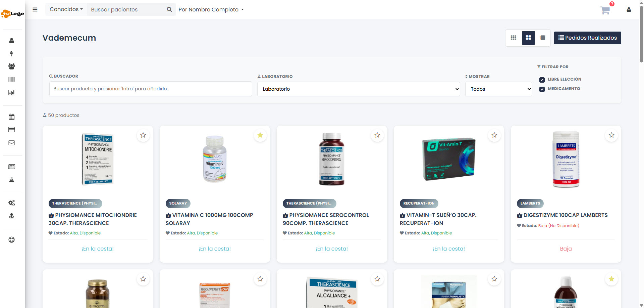
Task: Open the barcode sidebar icon
Action: point(12,79)
